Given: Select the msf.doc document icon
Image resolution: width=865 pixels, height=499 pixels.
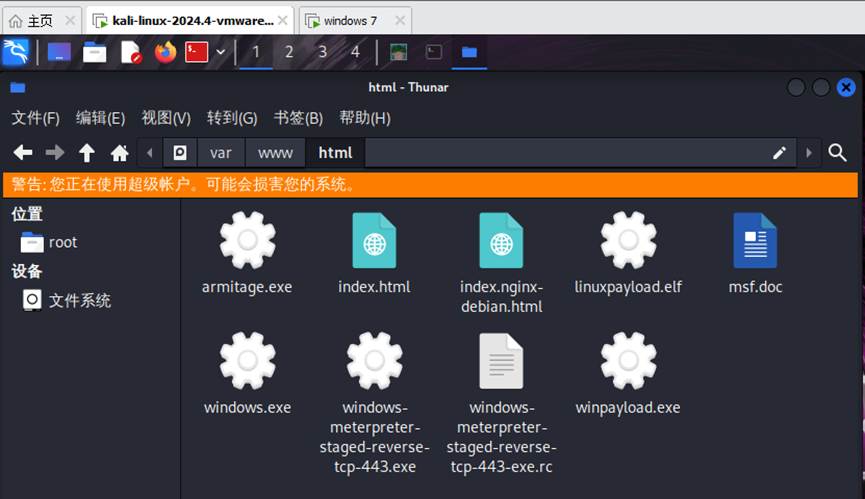Looking at the screenshot, I should [755, 241].
